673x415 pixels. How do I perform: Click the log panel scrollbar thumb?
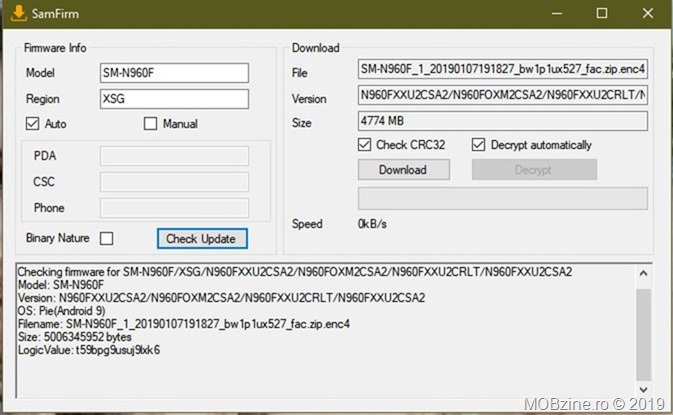643,335
